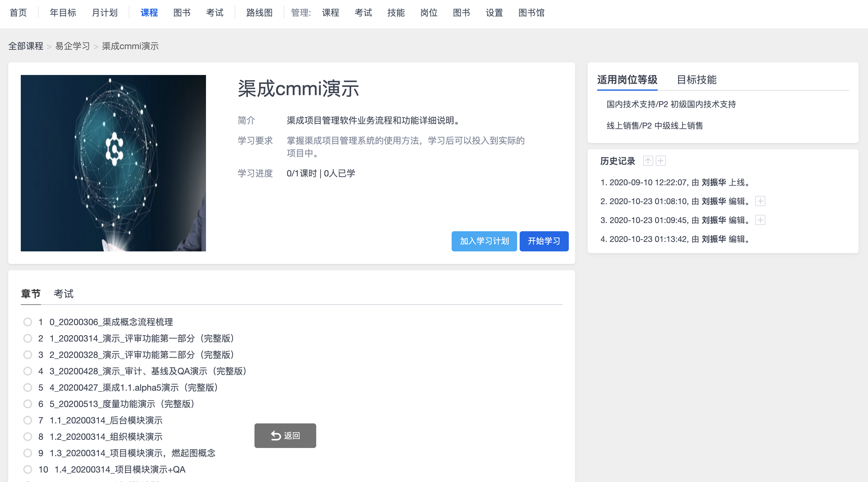Click the 渠成cmmi演示 course title
Viewport: 868px width, 482px height.
tap(298, 89)
